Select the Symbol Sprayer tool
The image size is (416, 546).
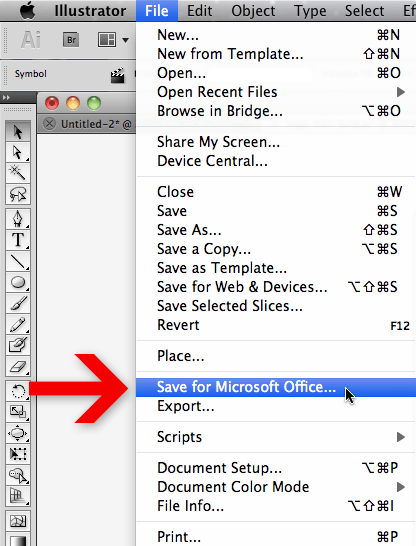coord(18,475)
